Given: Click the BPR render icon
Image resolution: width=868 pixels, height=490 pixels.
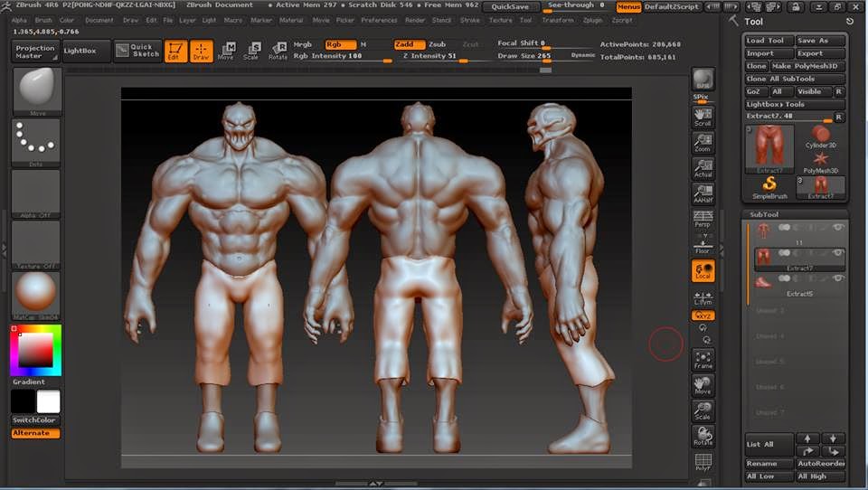Looking at the screenshot, I should [703, 80].
